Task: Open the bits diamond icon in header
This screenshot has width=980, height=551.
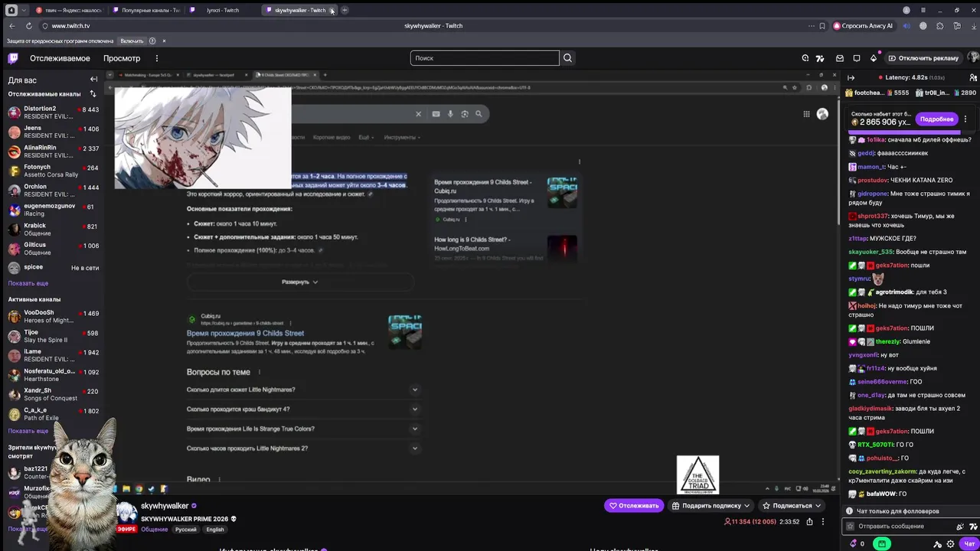Action: tap(874, 58)
